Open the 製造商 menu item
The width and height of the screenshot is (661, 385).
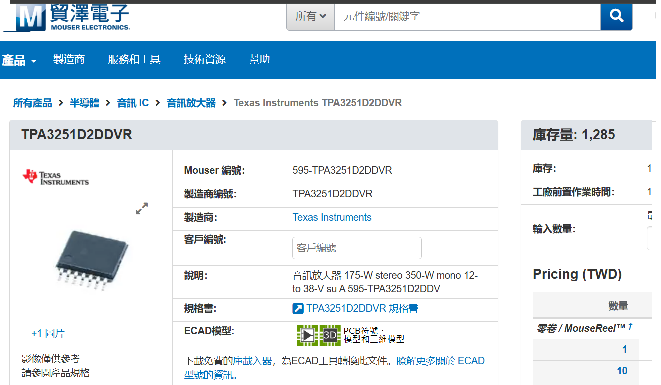(69, 59)
